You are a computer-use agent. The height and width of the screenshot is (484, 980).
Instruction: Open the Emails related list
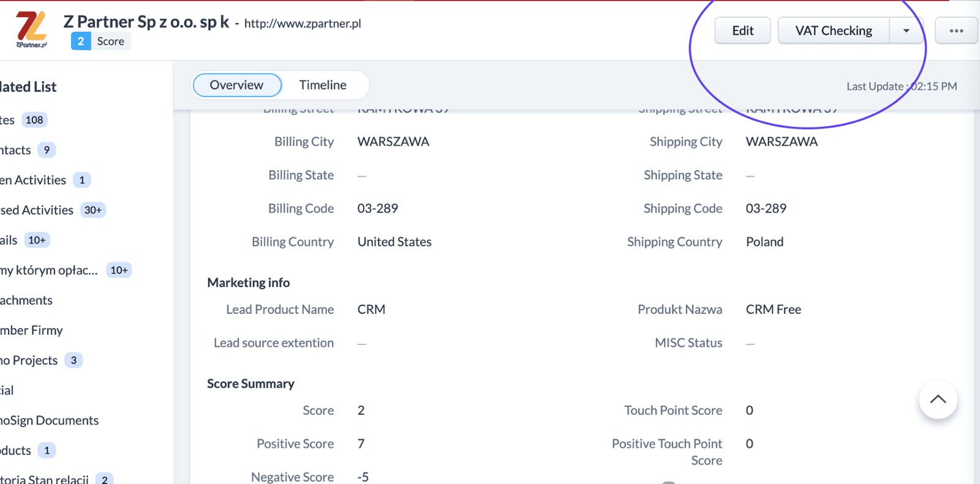pyautogui.click(x=24, y=240)
